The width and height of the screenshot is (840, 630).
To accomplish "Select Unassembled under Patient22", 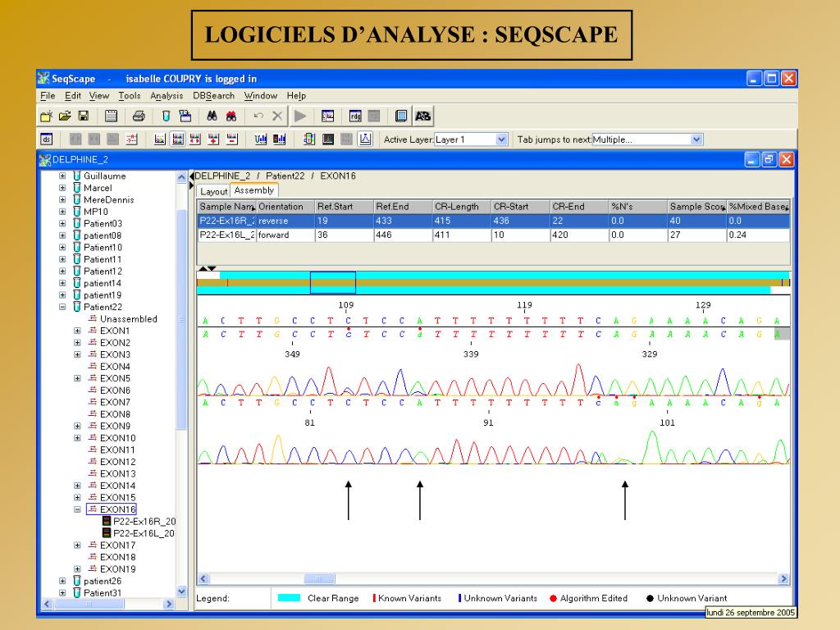I will (129, 319).
